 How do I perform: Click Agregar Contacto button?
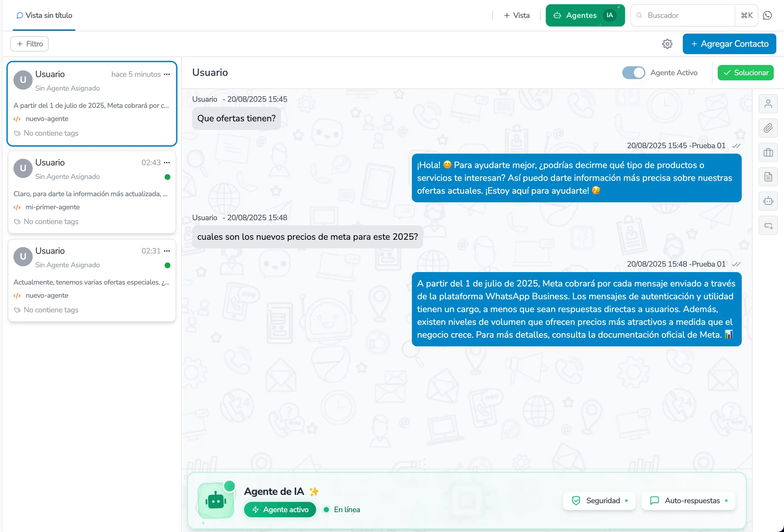pos(729,44)
